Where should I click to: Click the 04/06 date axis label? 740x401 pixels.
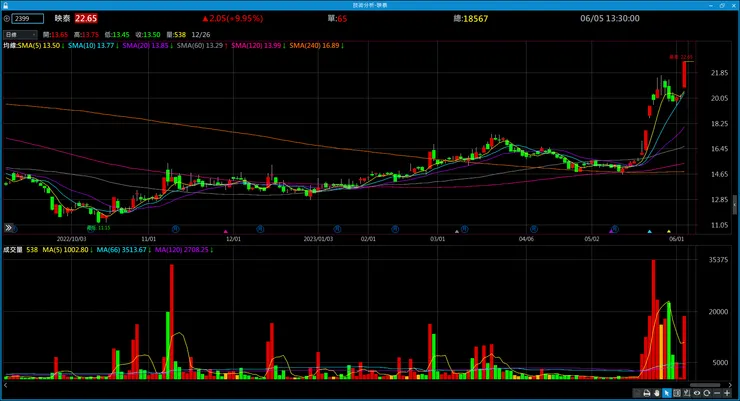tap(526, 239)
